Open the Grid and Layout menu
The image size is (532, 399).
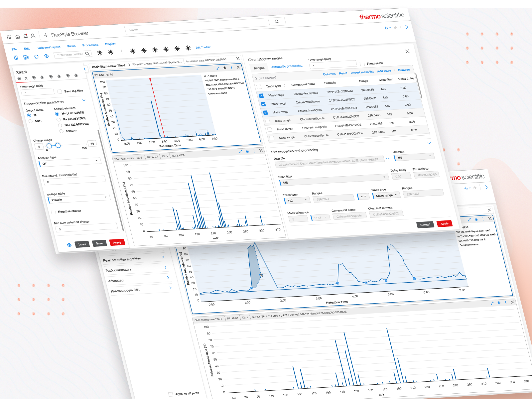click(x=49, y=47)
